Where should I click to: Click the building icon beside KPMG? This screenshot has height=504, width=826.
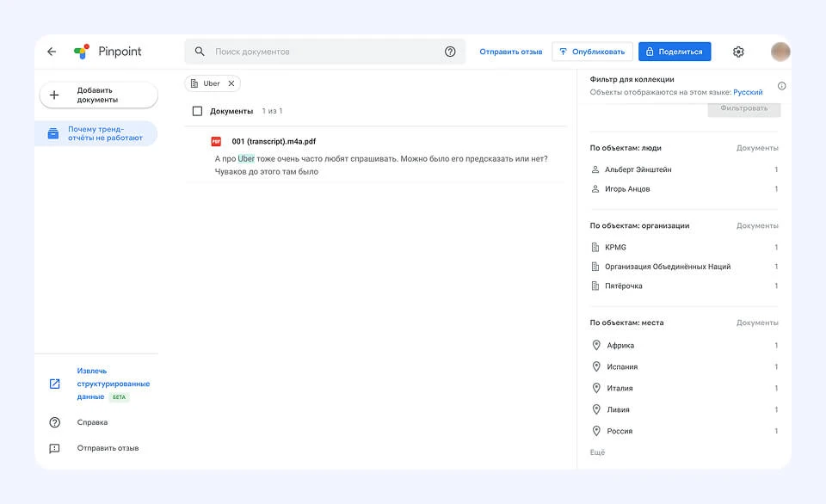point(595,247)
